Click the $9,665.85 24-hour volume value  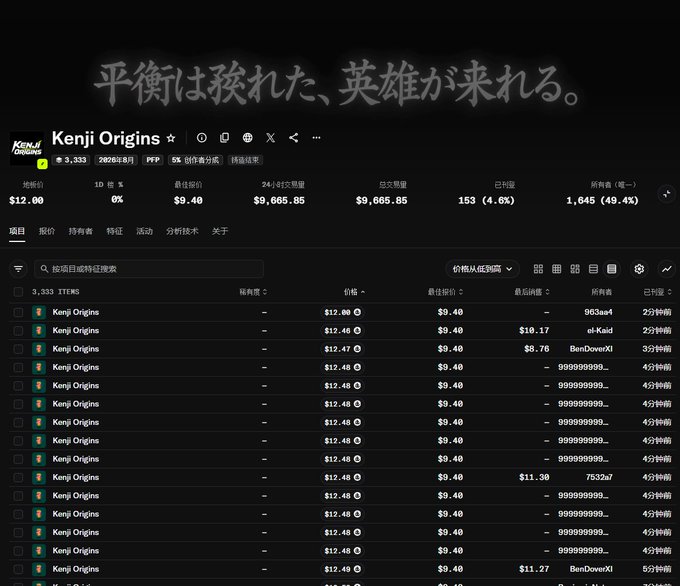pos(279,200)
